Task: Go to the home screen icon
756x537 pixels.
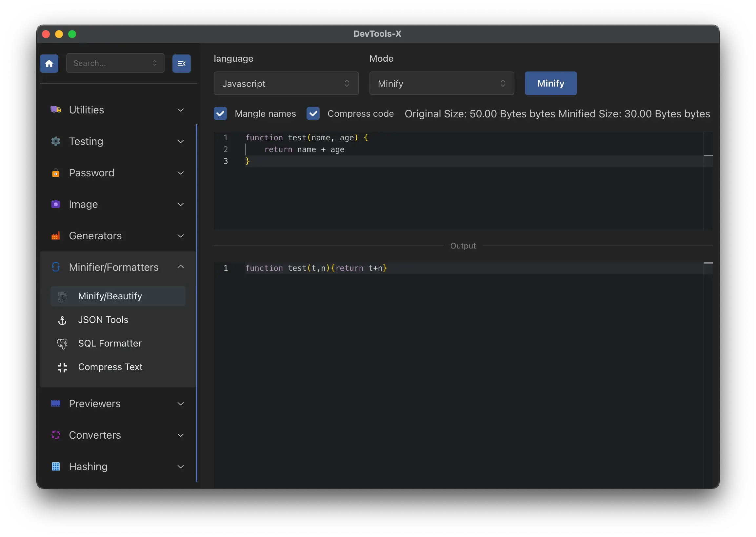Action: pyautogui.click(x=49, y=64)
